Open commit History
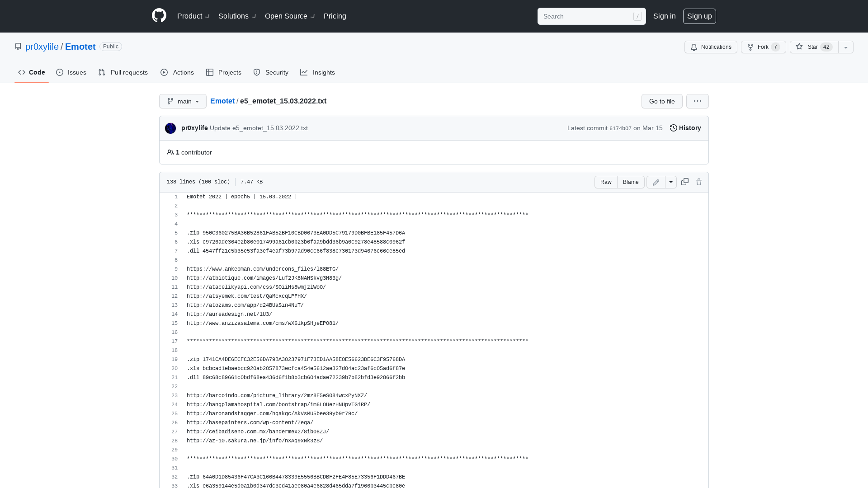The height and width of the screenshot is (488, 868). click(685, 128)
